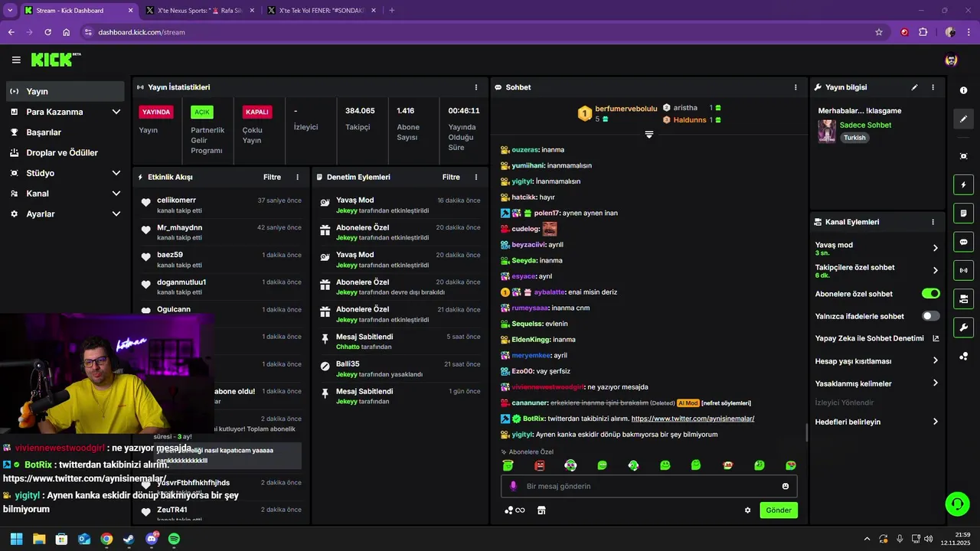The width and height of the screenshot is (980, 551).
Task: Toggle the chat bubble panel icon in sidebar
Action: point(963,242)
